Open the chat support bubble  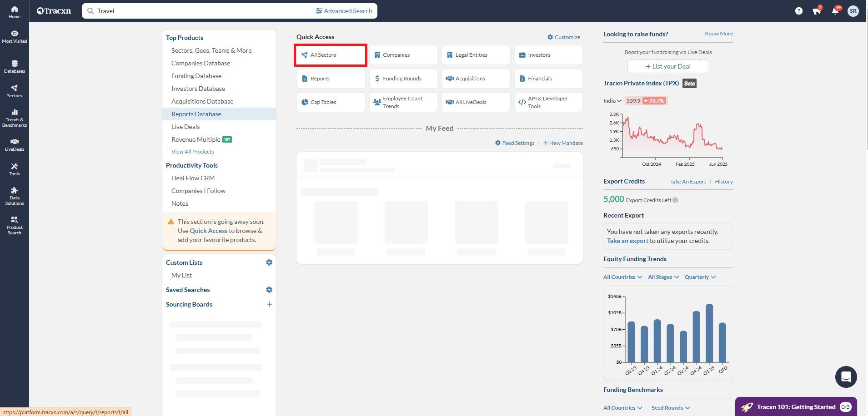846,376
